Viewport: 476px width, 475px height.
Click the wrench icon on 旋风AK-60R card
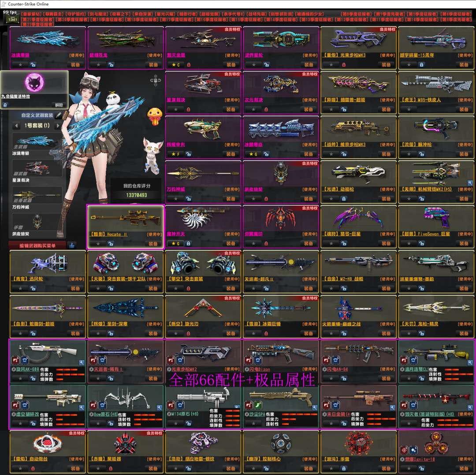click(82, 362)
